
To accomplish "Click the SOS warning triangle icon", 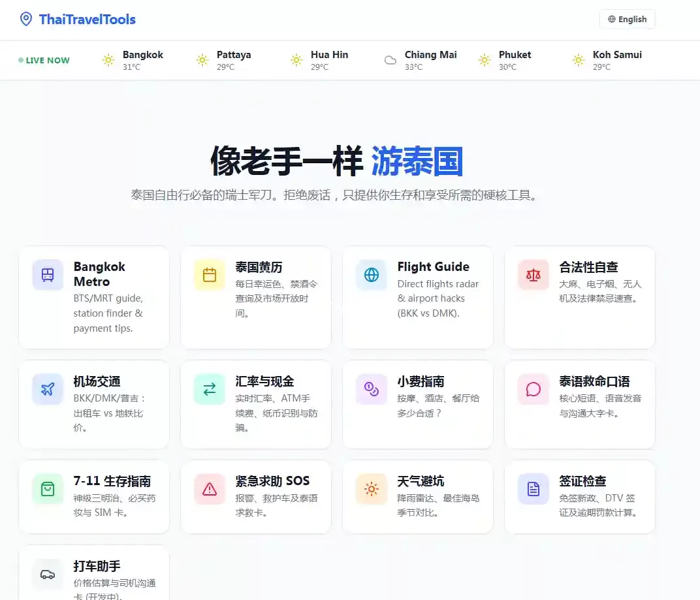I will (x=210, y=489).
